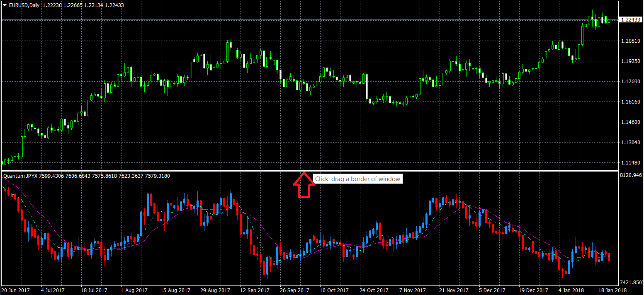644x295 pixels.
Task: Click the 1.19250 price axis label
Action: 630,61
